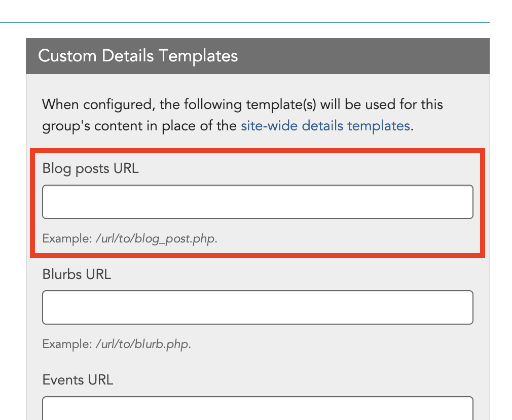Viewport: 512px width, 420px height.
Task: Open the site-wide details templates link
Action: coord(325,126)
